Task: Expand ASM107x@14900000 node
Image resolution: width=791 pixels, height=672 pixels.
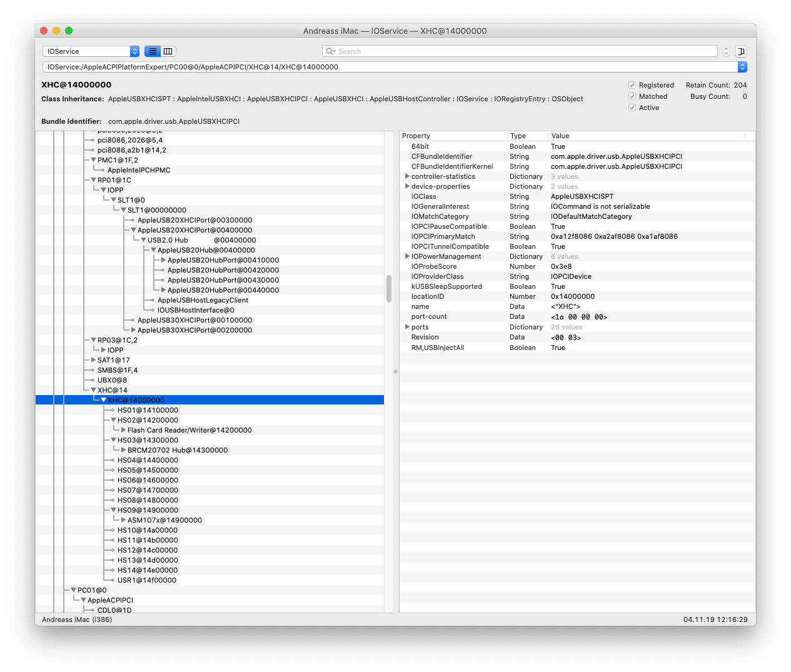Action: click(124, 520)
